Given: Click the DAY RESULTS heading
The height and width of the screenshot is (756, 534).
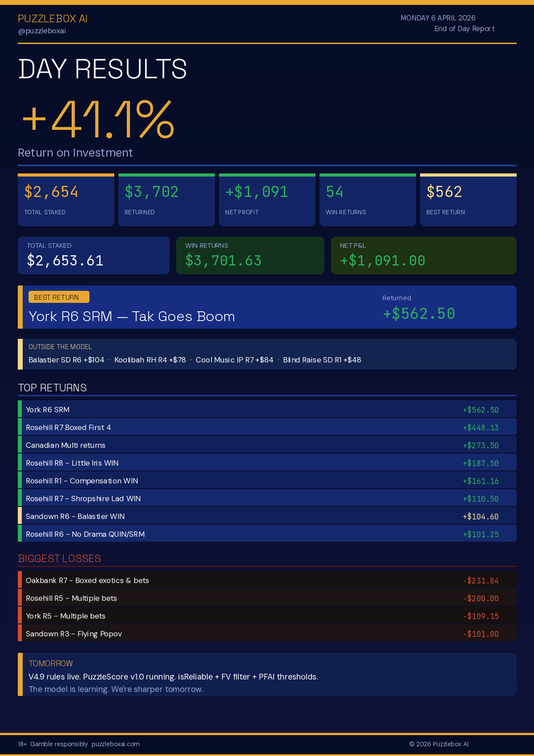Looking at the screenshot, I should 103,69.
